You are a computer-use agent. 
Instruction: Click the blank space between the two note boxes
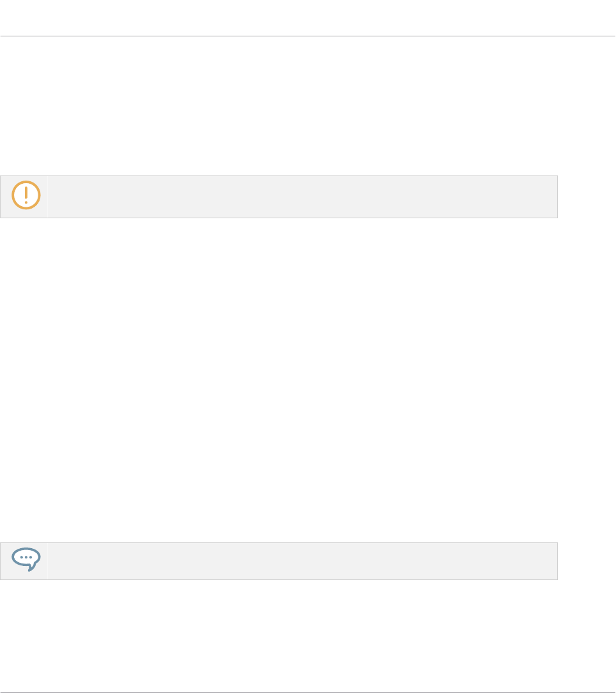pyautogui.click(x=278, y=380)
